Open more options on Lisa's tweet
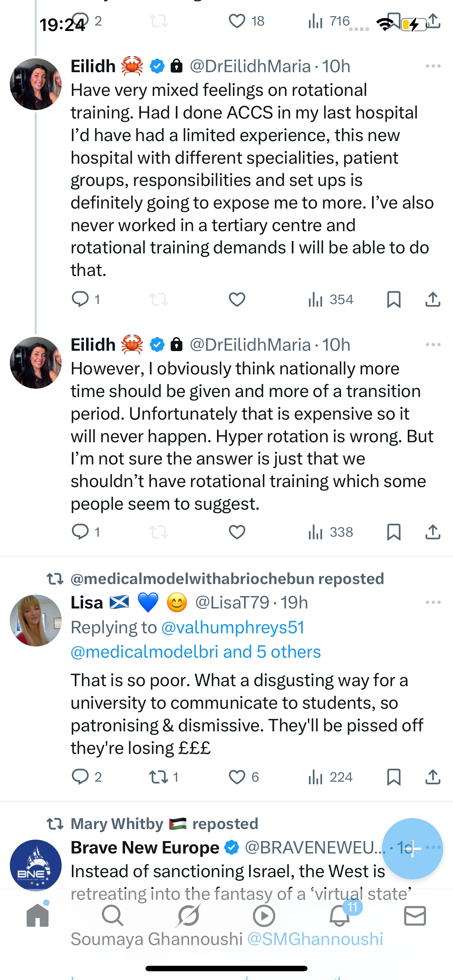 point(433,602)
